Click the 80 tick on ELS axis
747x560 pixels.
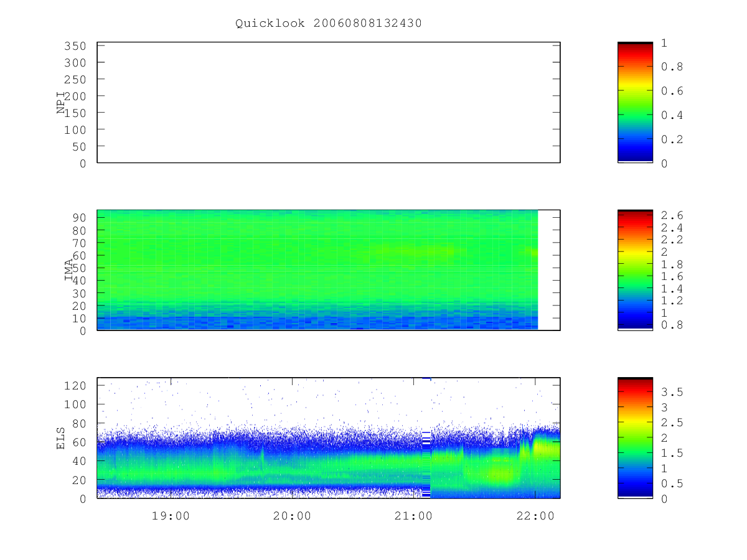tap(80, 423)
